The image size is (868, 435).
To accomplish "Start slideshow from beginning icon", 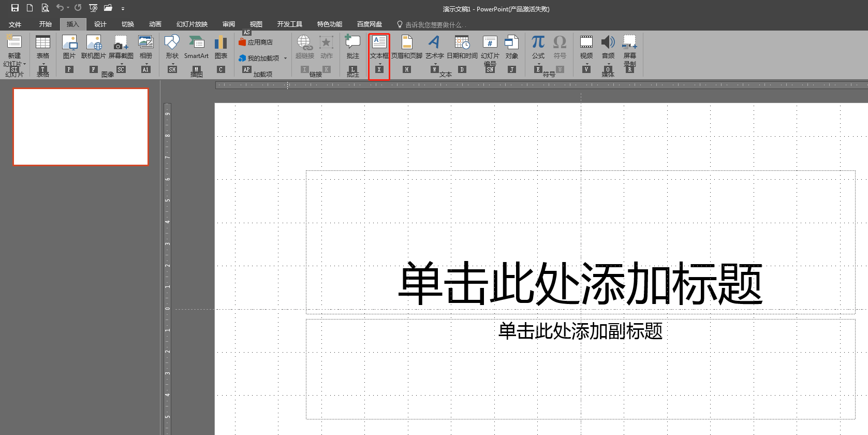I will pyautogui.click(x=93, y=8).
